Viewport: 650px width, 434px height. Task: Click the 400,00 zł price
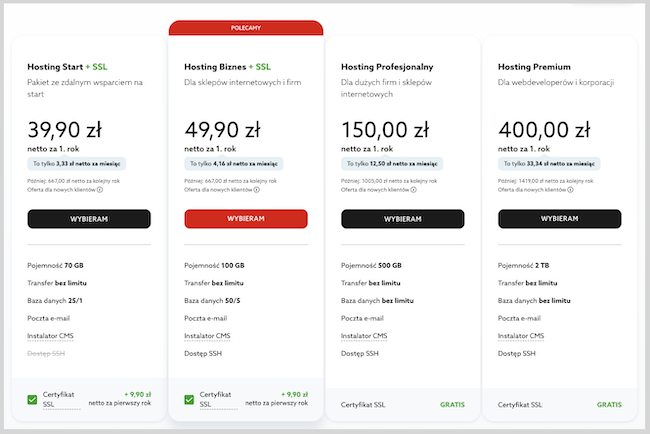coord(544,130)
